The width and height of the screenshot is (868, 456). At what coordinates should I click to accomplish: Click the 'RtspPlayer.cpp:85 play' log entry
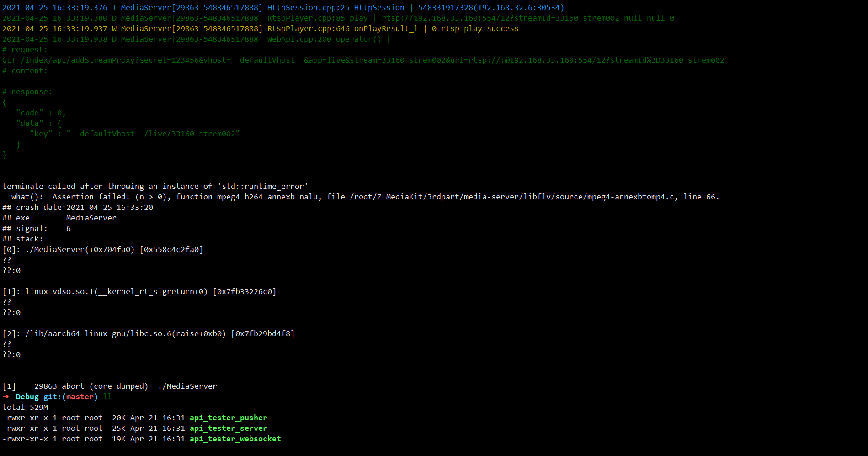point(318,18)
